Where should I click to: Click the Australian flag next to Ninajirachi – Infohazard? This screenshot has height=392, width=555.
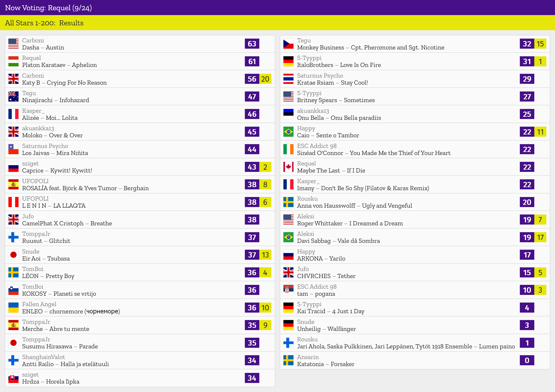[13, 97]
